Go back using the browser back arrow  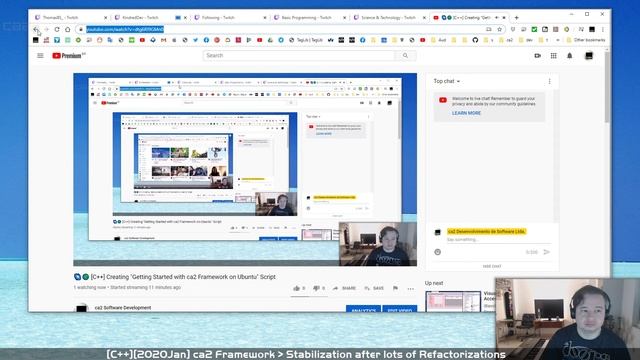[x=36, y=29]
